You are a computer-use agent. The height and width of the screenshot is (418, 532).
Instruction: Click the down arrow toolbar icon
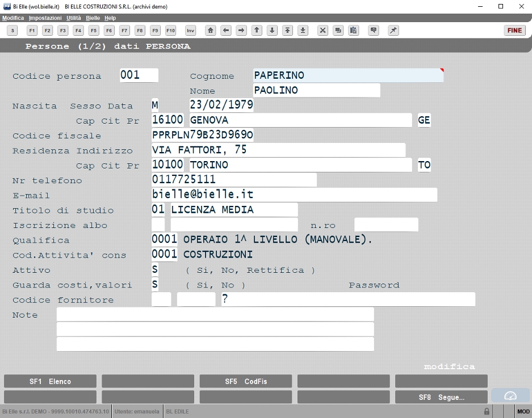tap(272, 31)
